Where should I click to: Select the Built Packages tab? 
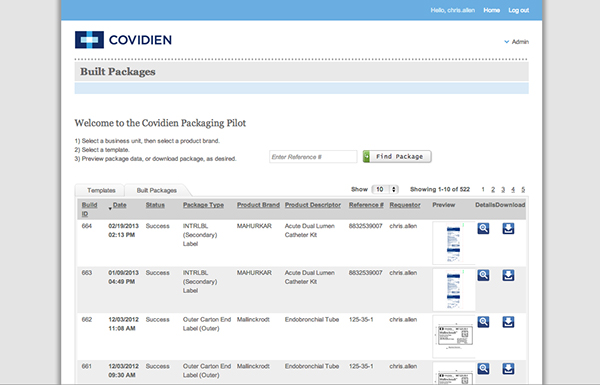point(157,190)
